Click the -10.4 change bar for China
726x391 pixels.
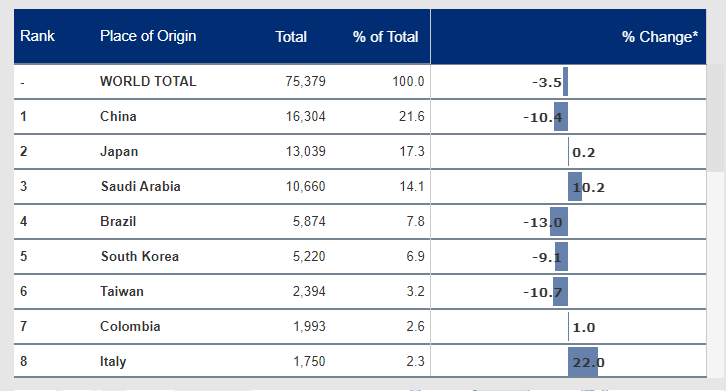[561, 117]
